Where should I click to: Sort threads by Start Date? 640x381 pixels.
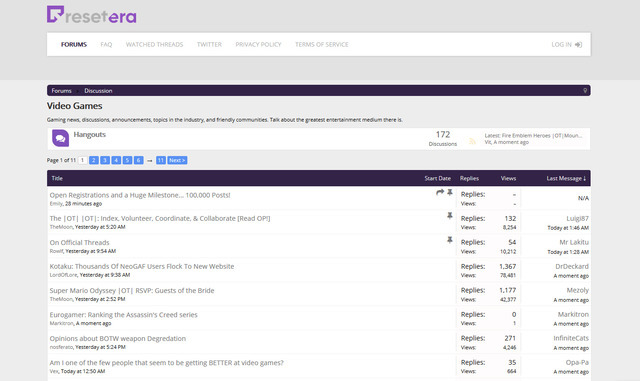(x=438, y=178)
